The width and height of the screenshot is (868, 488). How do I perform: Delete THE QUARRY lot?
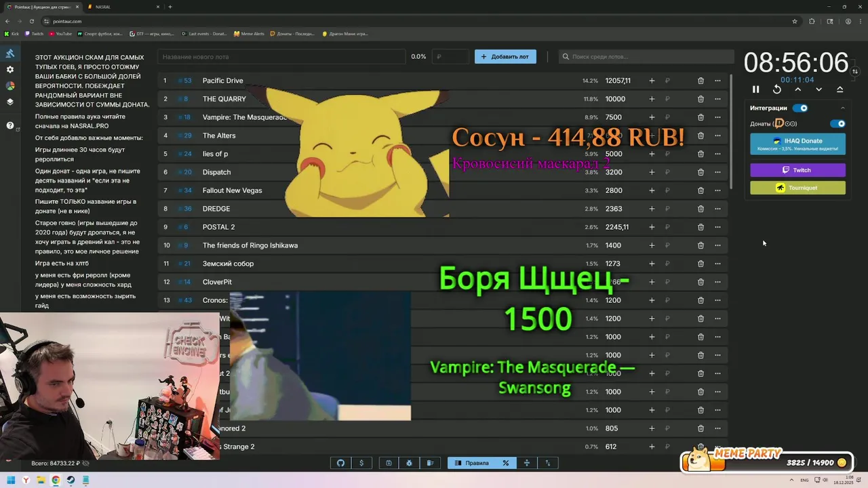(x=701, y=99)
